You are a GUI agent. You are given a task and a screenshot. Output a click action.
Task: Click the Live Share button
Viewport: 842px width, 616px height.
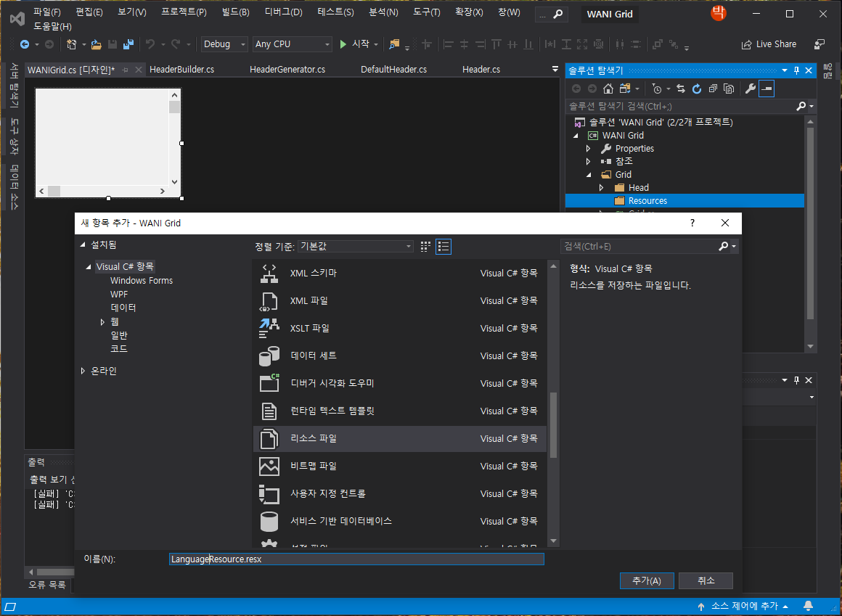[x=769, y=44]
